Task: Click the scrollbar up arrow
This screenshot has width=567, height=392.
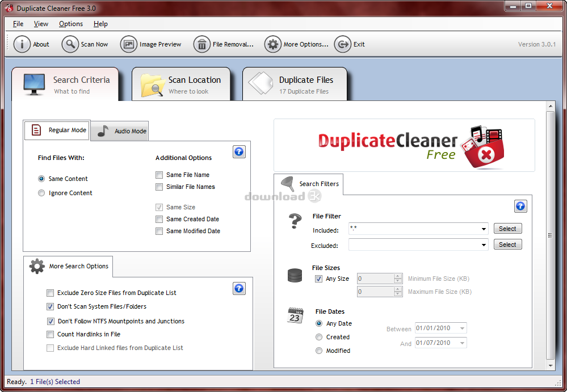Action: (x=550, y=106)
